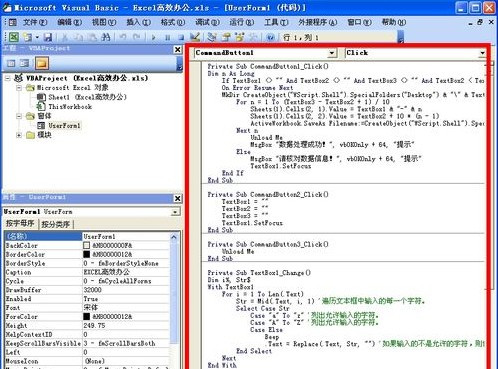Image resolution: width=498 pixels, height=369 pixels.
Task: Select ThisWorkbook in the project tree
Action: [x=70, y=107]
